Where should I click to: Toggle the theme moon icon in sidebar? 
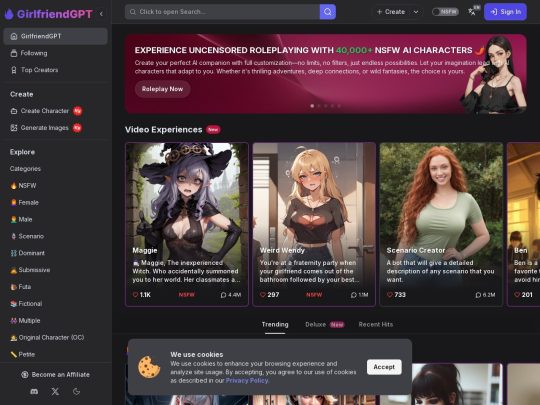click(x=76, y=392)
